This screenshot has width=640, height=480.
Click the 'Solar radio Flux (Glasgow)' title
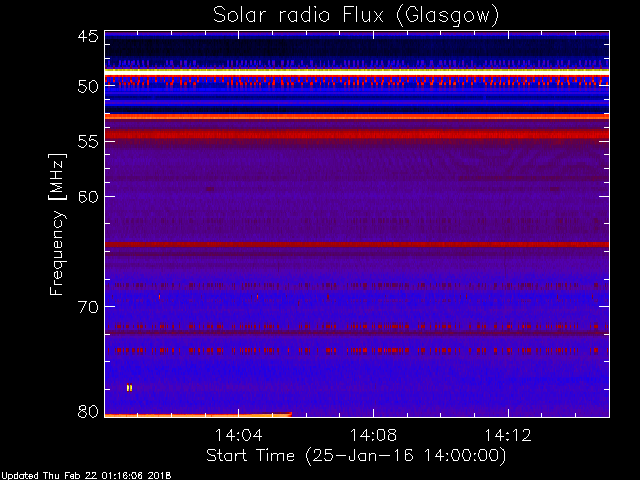coord(356,16)
